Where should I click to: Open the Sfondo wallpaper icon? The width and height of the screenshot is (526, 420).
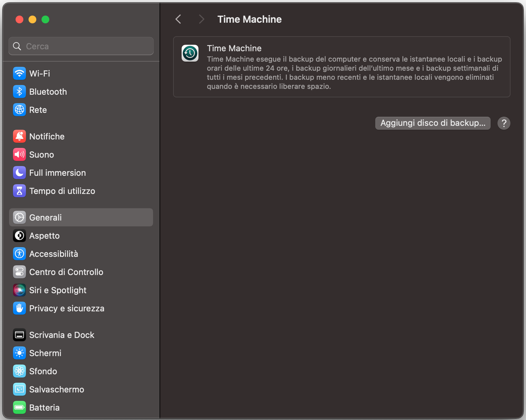pos(19,371)
